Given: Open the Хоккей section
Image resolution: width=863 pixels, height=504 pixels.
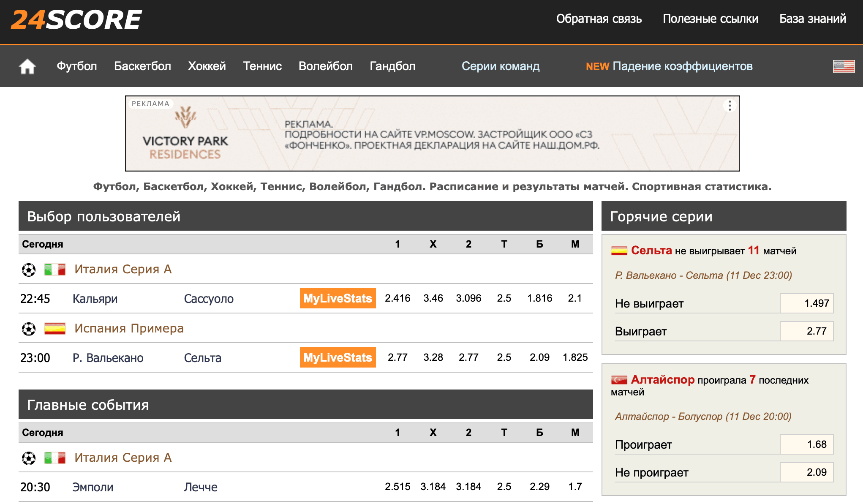Looking at the screenshot, I should [x=207, y=66].
